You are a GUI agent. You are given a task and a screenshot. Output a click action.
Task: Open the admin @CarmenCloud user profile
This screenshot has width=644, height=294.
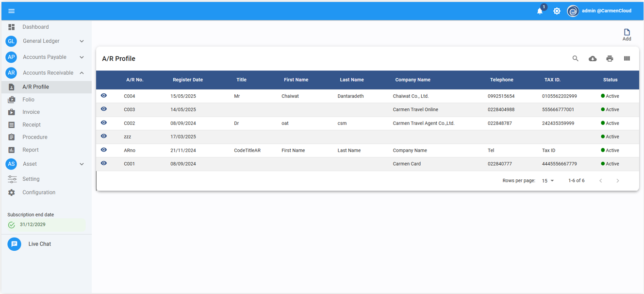(600, 11)
